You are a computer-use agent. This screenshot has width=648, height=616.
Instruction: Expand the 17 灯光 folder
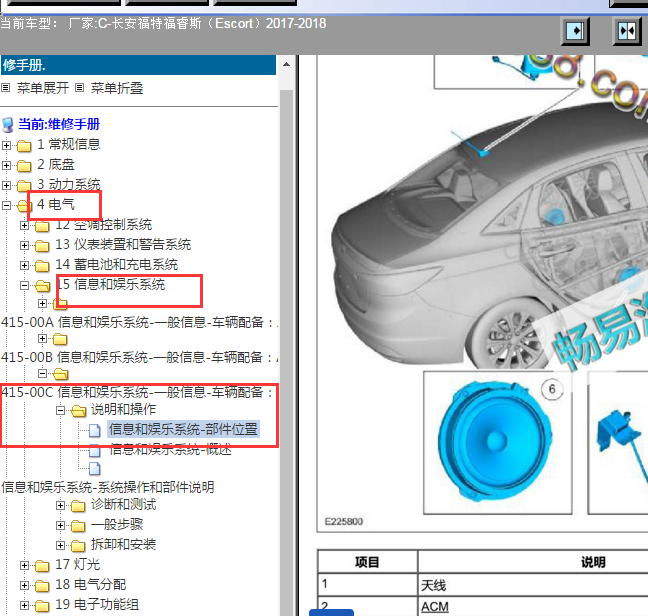(24, 565)
